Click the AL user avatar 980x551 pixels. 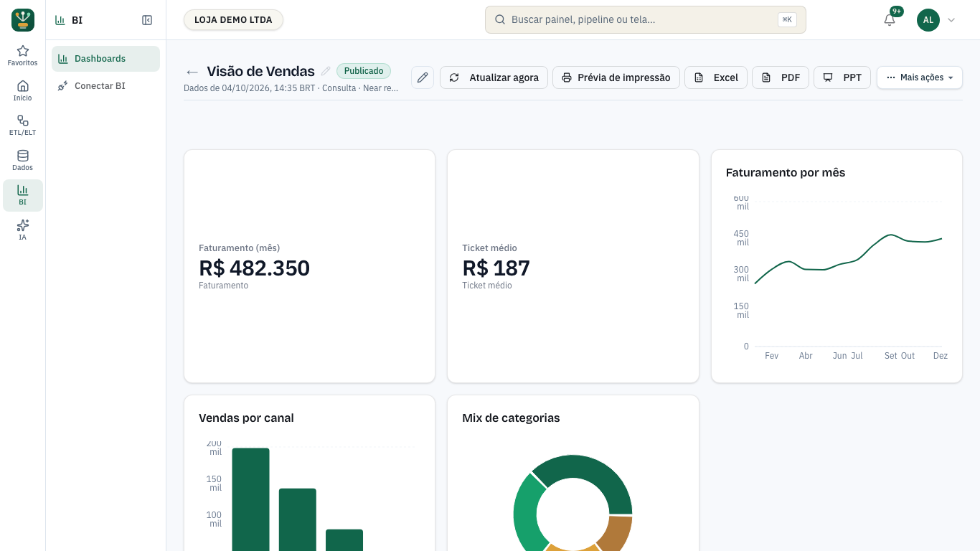tap(928, 20)
